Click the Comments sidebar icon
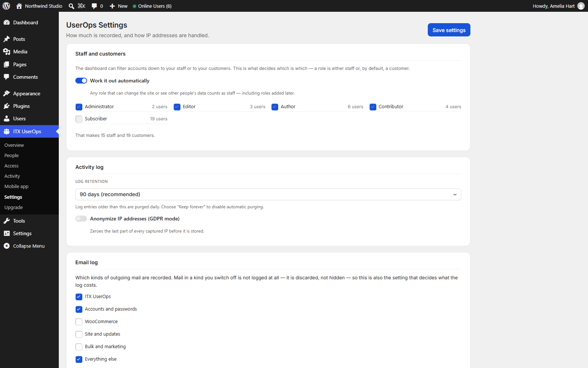Screen dimensions: 588x368 [7, 77]
